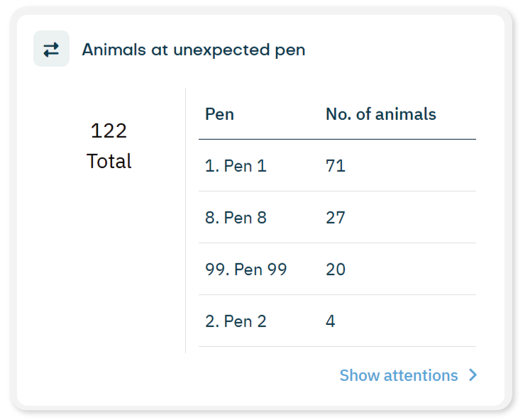Click the 20 animals count for Pen 99

(335, 270)
